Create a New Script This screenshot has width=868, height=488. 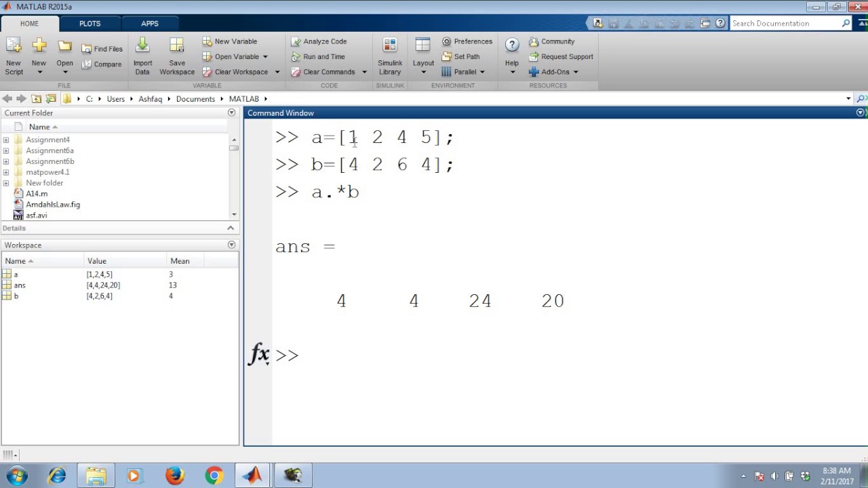pos(14,56)
